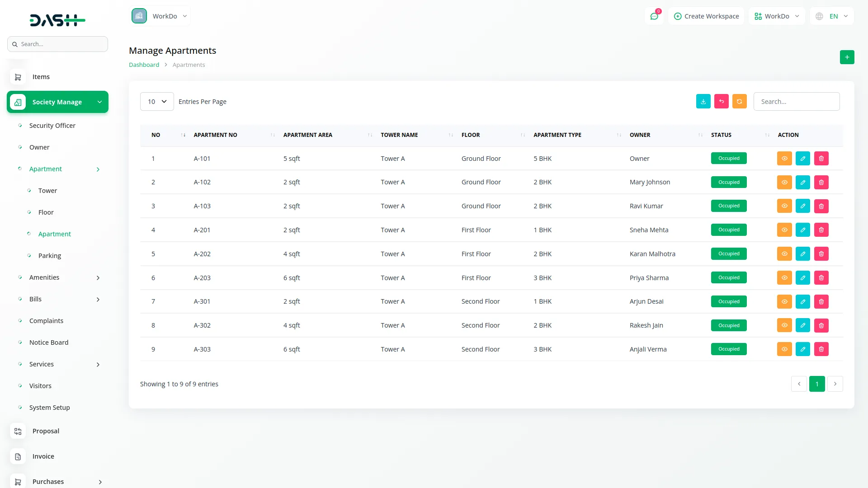The image size is (868, 488).
Task: View apartment A-303 details with eye icon
Action: tap(784, 349)
